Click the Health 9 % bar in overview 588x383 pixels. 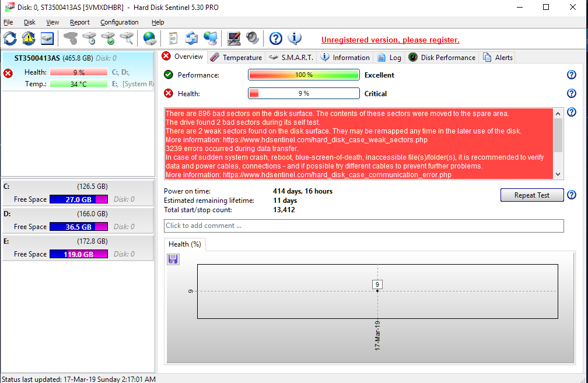[x=304, y=93]
